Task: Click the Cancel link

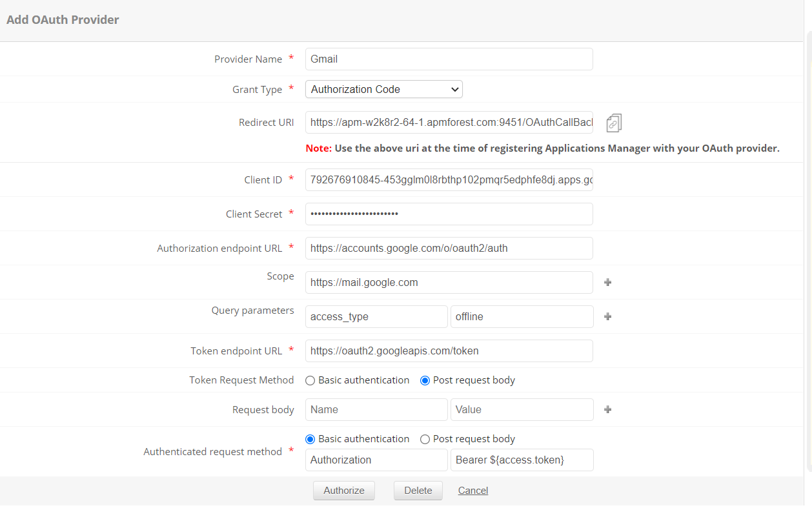Action: (473, 491)
